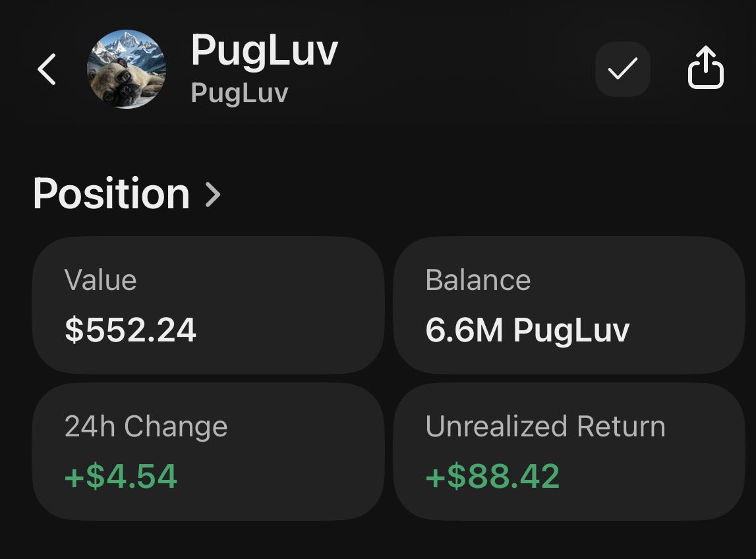
Task: Tap the large PugLuv token title
Action: pyautogui.click(x=264, y=51)
